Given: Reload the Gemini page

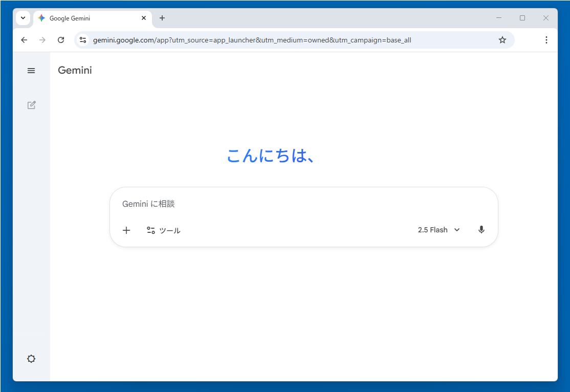Looking at the screenshot, I should [61, 40].
